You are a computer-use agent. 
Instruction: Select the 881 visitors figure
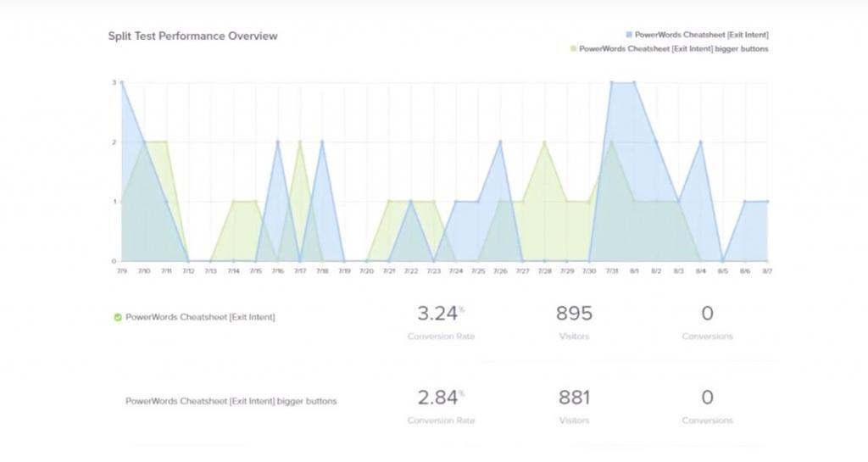click(574, 397)
